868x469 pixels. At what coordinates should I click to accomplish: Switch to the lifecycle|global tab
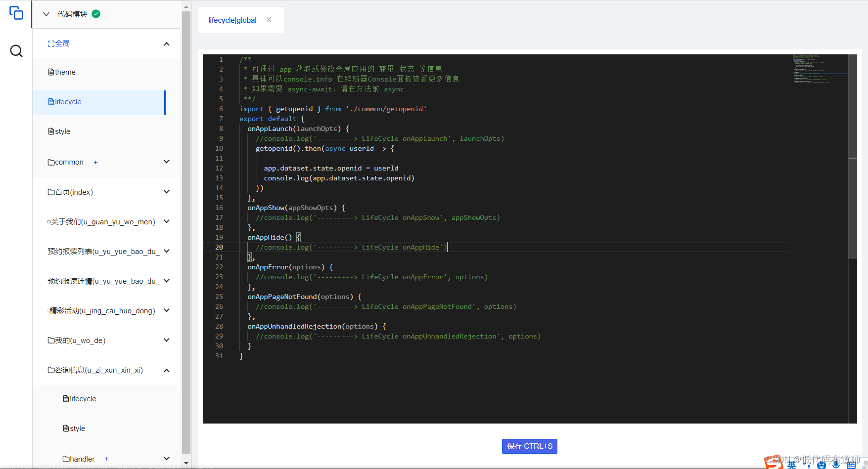point(232,20)
